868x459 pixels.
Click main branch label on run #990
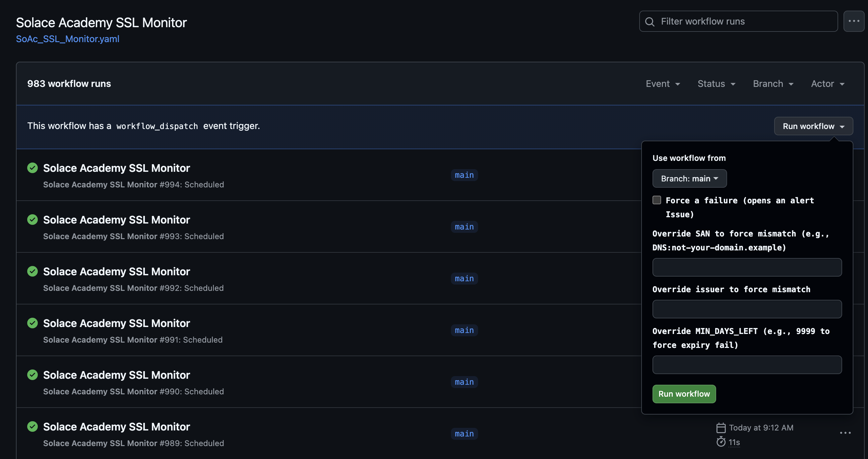click(464, 382)
